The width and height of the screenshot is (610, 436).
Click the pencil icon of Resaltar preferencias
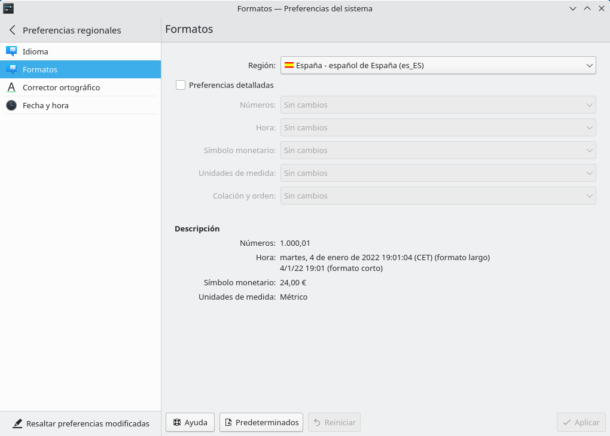click(17, 423)
